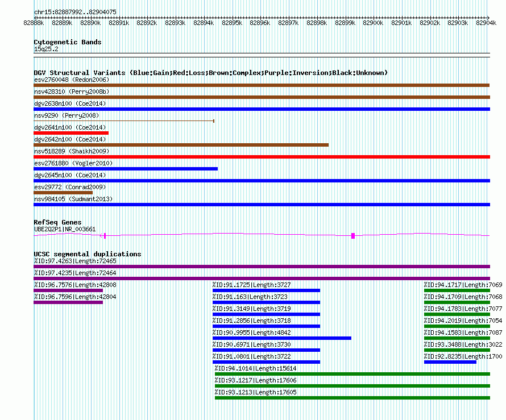This screenshot has height=420, width=506.
Task: Open the UBE2Q2P1|NR_003661 gene label
Action: (x=65, y=230)
